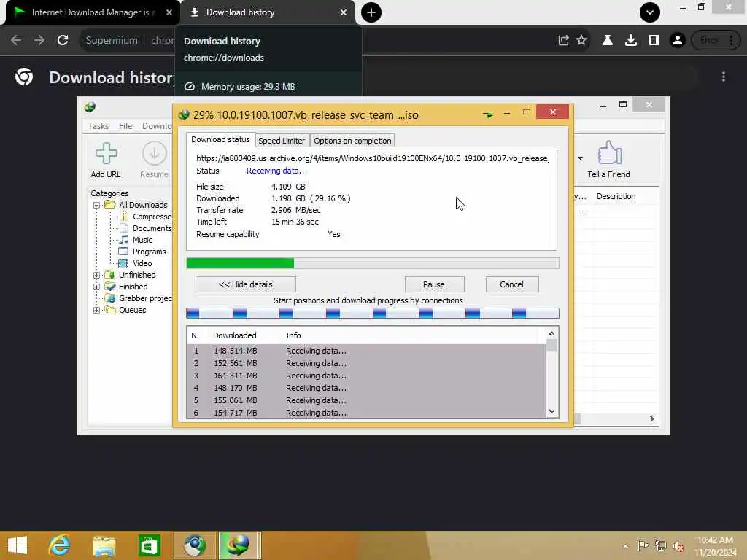This screenshot has height=560, width=747.
Task: Open the Download history page three-dot menu
Action: (723, 77)
